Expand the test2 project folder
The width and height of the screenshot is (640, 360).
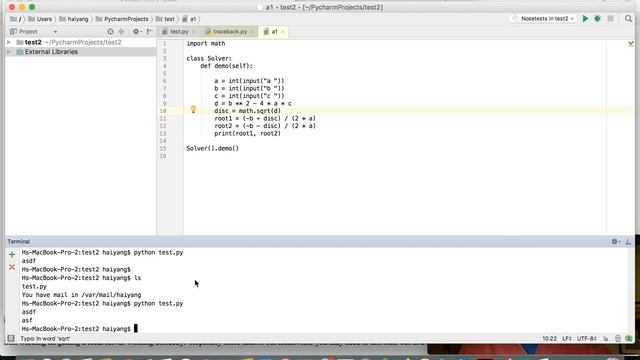tap(9, 42)
